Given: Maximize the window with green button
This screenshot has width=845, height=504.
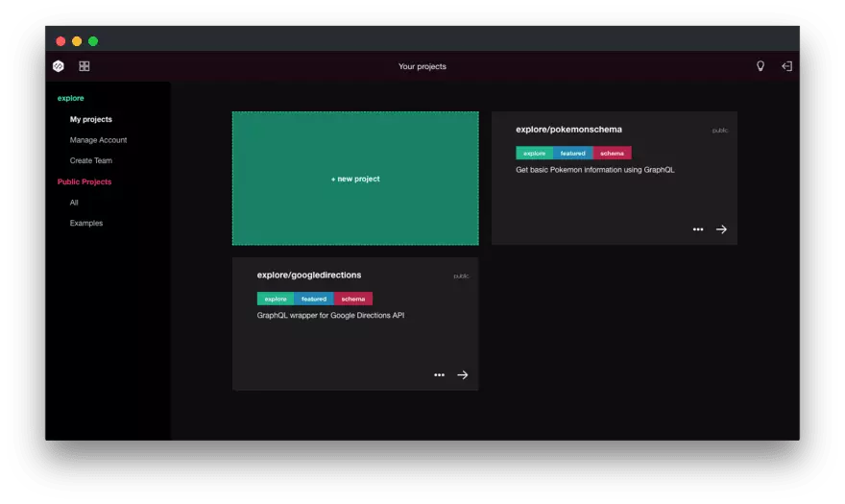Looking at the screenshot, I should click(x=93, y=41).
